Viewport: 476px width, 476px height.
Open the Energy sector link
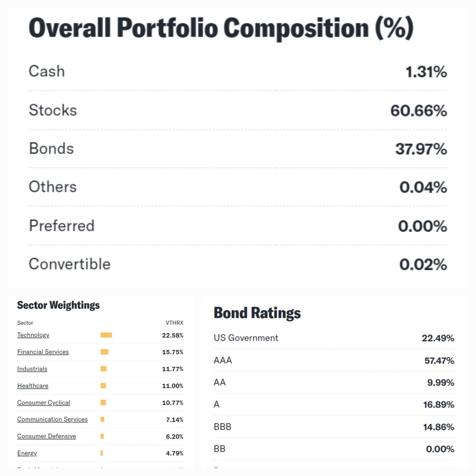(27, 453)
